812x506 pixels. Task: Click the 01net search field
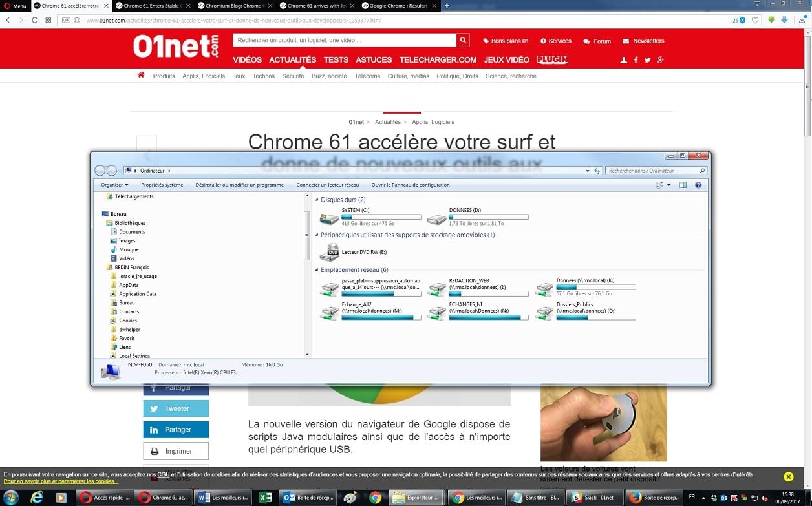pyautogui.click(x=345, y=40)
